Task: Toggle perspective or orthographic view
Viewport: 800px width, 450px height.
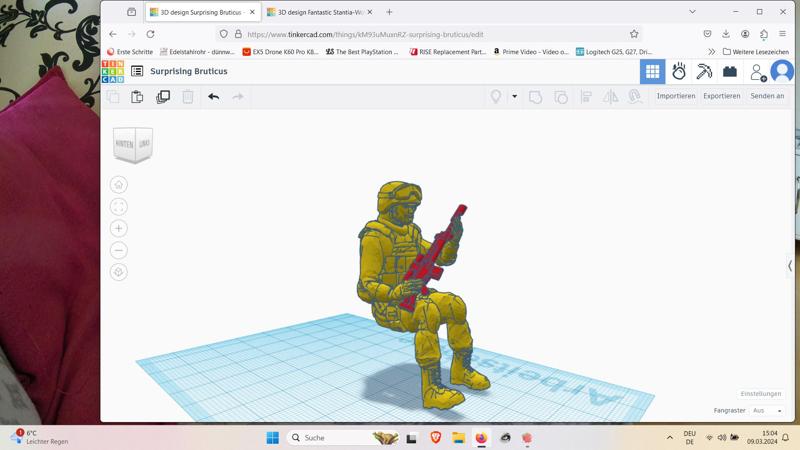Action: (119, 272)
